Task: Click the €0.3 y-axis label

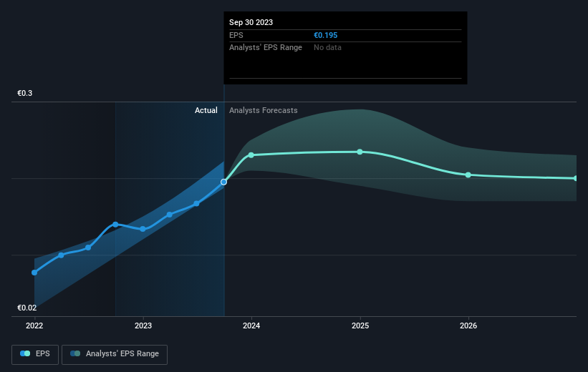Action: (25, 93)
